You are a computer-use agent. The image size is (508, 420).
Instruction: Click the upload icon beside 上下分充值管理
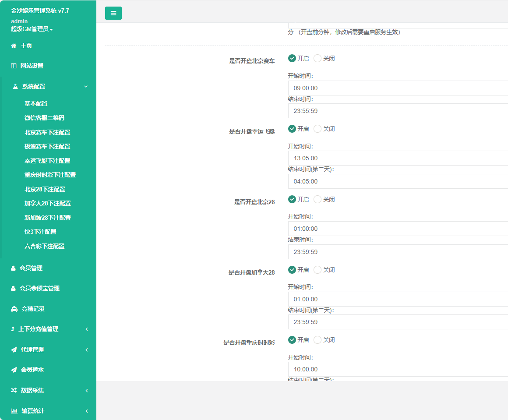[13, 329]
